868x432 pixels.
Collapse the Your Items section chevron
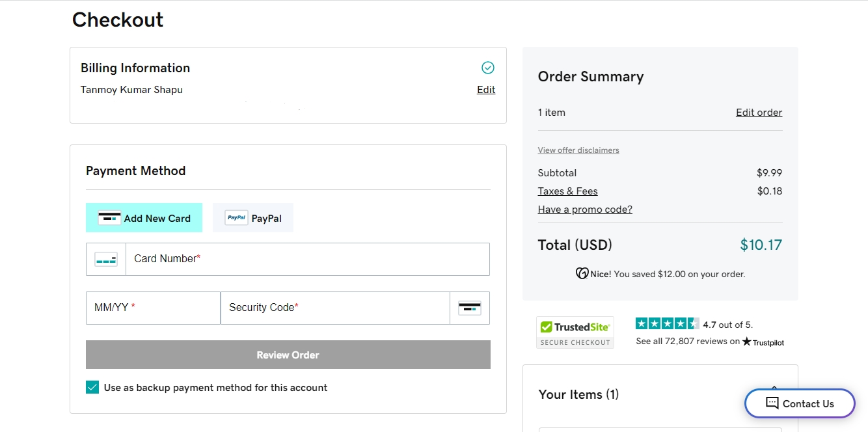tap(774, 389)
